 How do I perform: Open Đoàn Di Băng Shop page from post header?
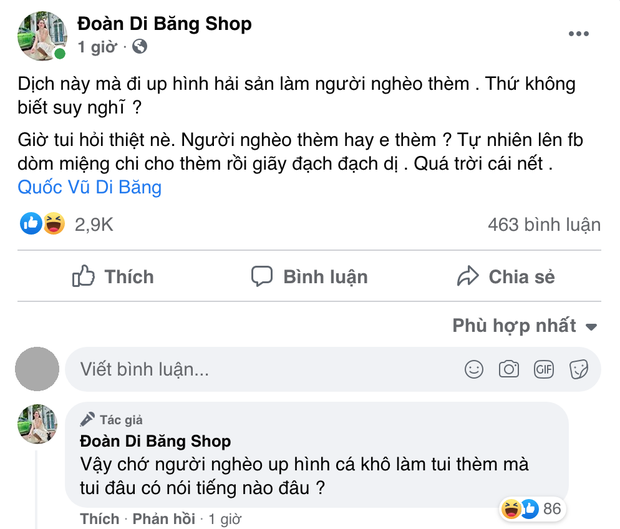click(x=164, y=23)
